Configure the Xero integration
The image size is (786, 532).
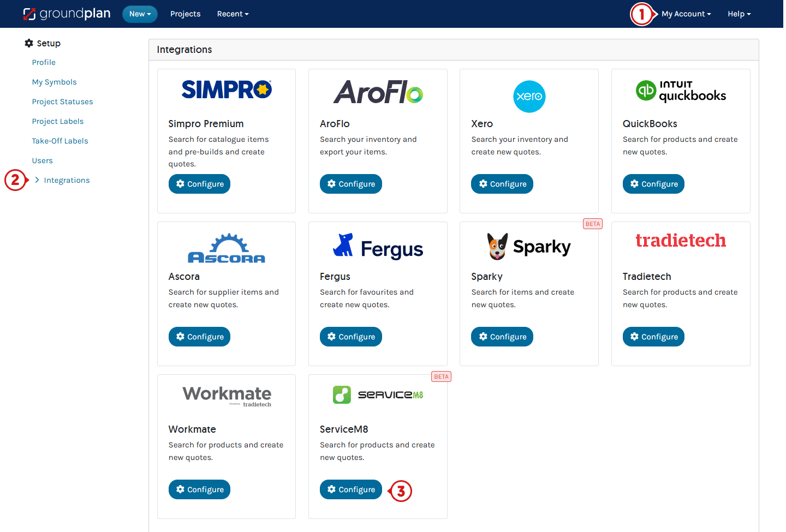(x=502, y=184)
